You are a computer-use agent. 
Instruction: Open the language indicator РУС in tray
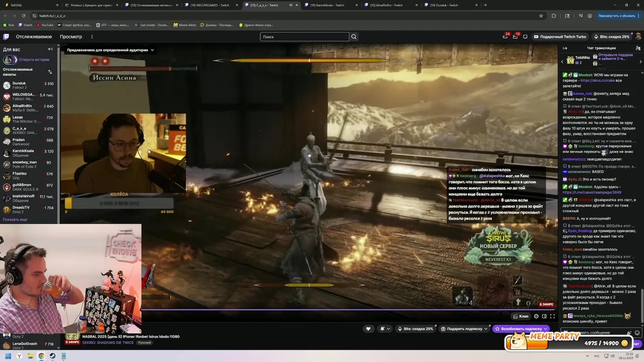pyautogui.click(x=597, y=356)
